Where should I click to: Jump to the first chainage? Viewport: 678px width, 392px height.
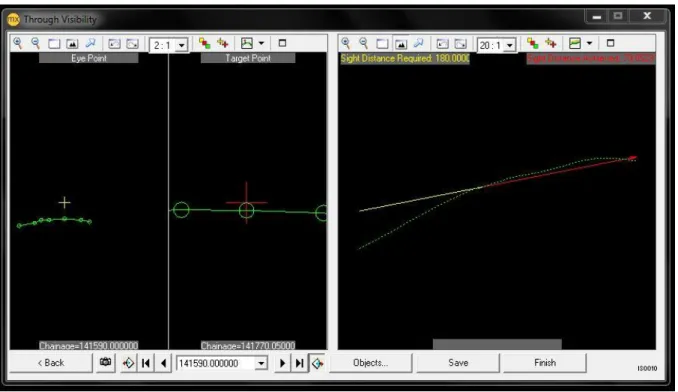[x=146, y=363]
